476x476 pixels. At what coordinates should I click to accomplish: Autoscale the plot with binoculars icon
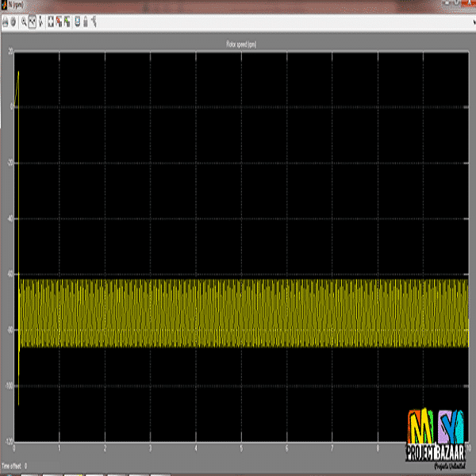pos(52,22)
